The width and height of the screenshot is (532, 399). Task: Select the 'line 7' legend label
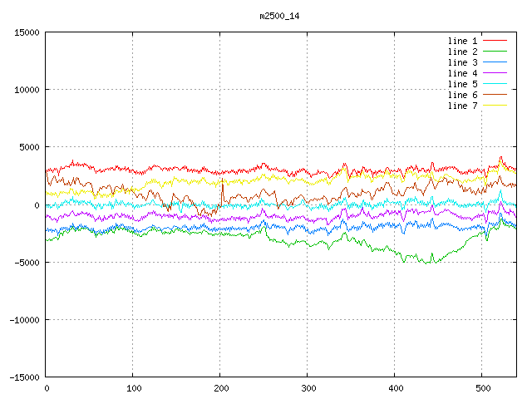click(463, 106)
